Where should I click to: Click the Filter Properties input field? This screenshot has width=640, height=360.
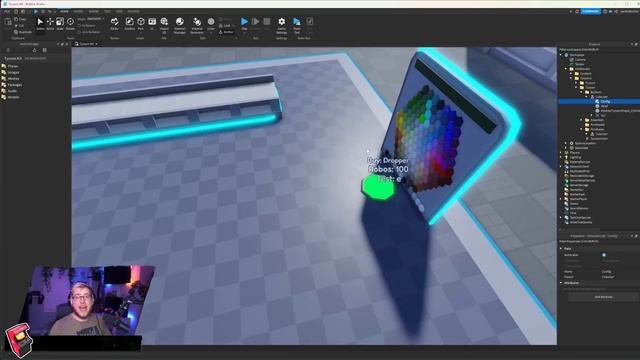[599, 241]
